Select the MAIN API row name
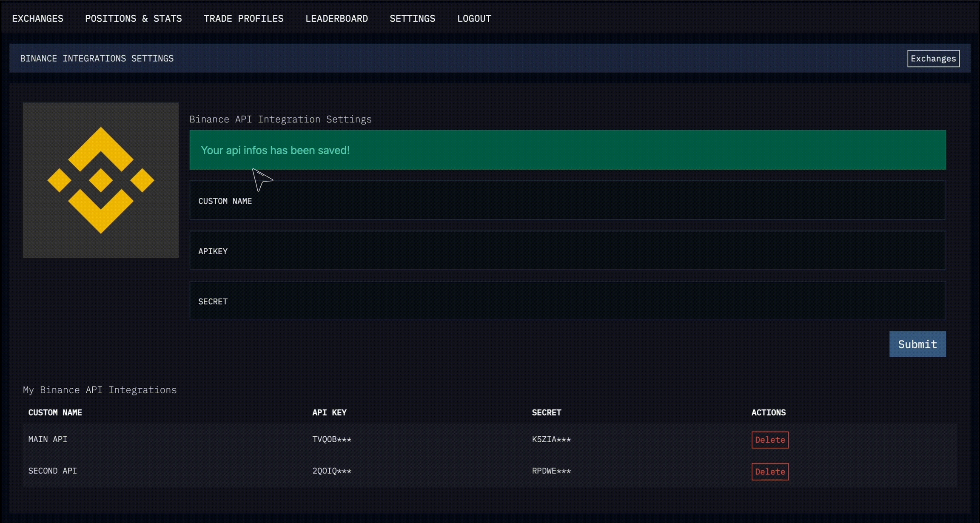 (48, 439)
